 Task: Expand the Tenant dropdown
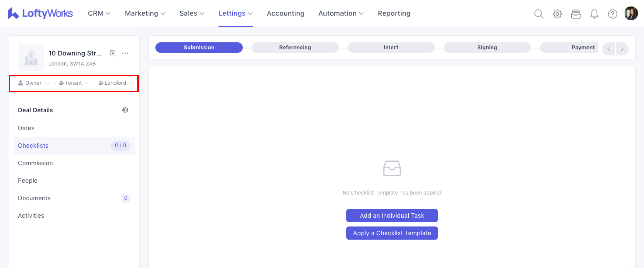point(74,83)
